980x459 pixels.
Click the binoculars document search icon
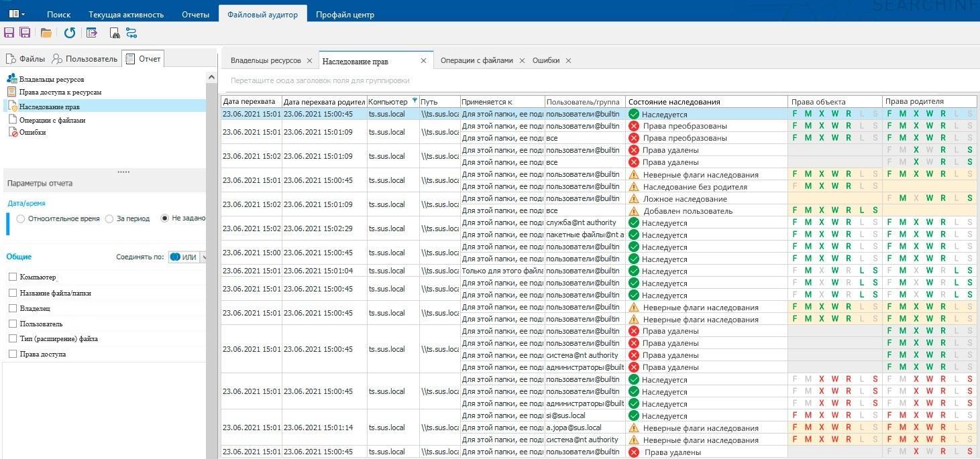[x=114, y=33]
